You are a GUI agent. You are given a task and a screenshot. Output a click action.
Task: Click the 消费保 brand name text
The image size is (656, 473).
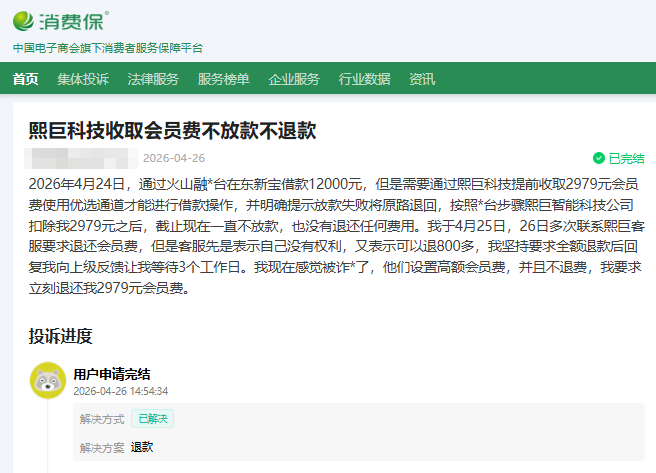(x=71, y=21)
